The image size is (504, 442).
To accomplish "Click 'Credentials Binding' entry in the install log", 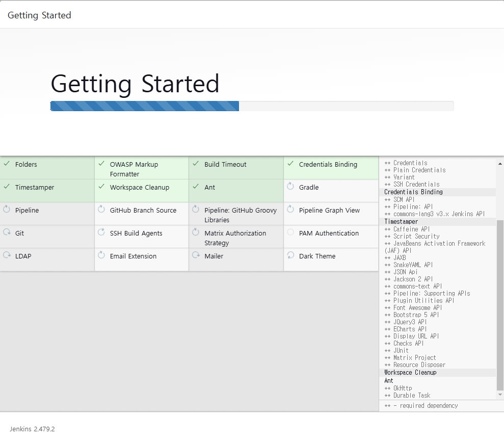I will coord(413,192).
